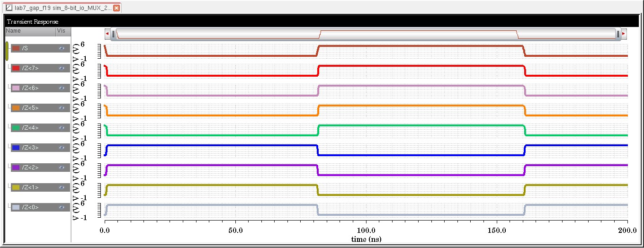The height and width of the screenshot is (248, 644).
Task: Click the time (ns) axis label
Action: click(366, 239)
